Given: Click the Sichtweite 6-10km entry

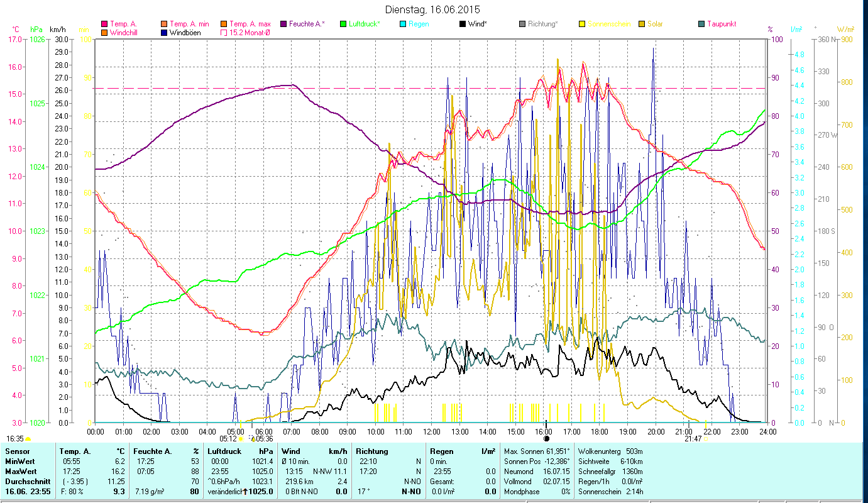Looking at the screenshot, I should point(610,461).
